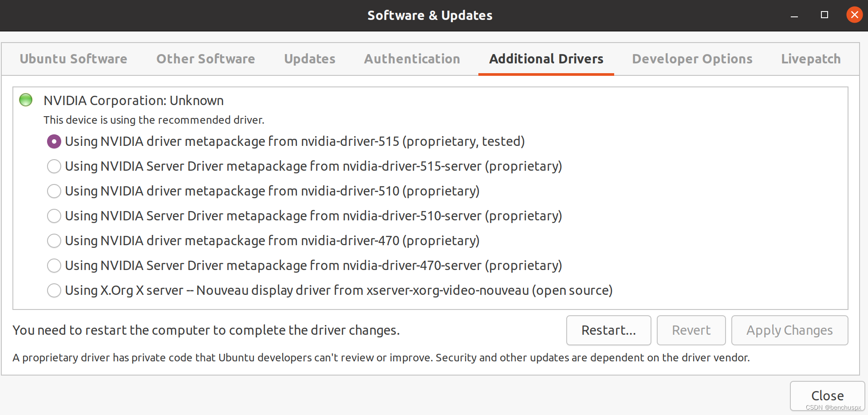This screenshot has height=415, width=868.
Task: Click the proprietary driver explanation note
Action: (x=381, y=358)
